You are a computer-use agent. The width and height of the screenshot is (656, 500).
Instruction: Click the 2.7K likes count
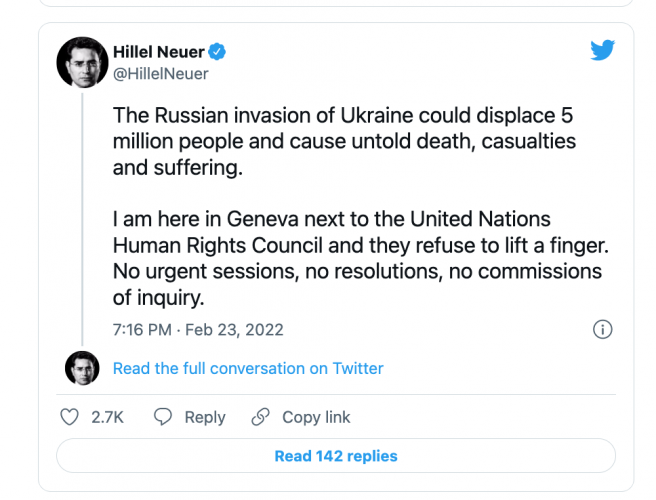[x=107, y=417]
